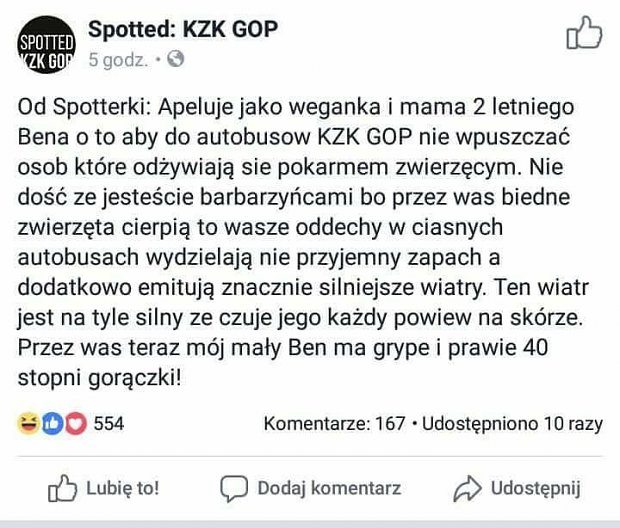Viewport: 620px width, 528px height.
Task: Click the thumbs up icon beside Lubię to!
Action: click(62, 488)
